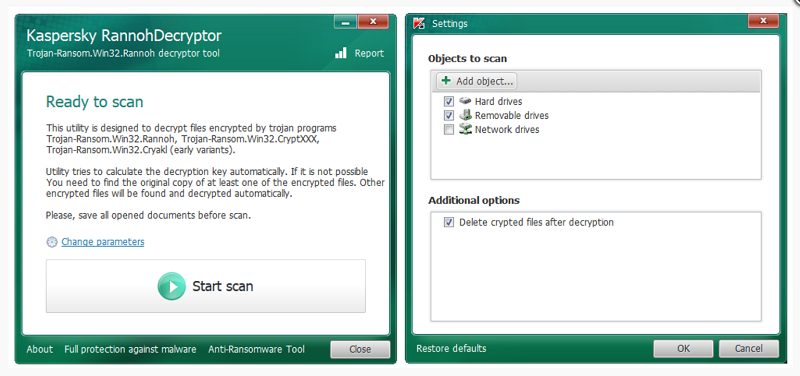800x376 pixels.
Task: Click the Add object... button
Action: pos(477,81)
